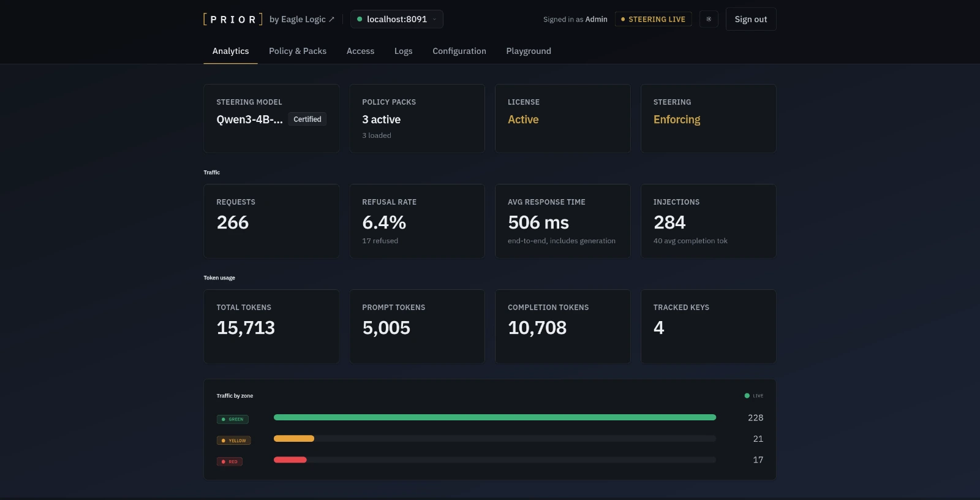Screen dimensions: 980x500
Task: Click the completion tokens value 10,708
Action: tap(537, 328)
